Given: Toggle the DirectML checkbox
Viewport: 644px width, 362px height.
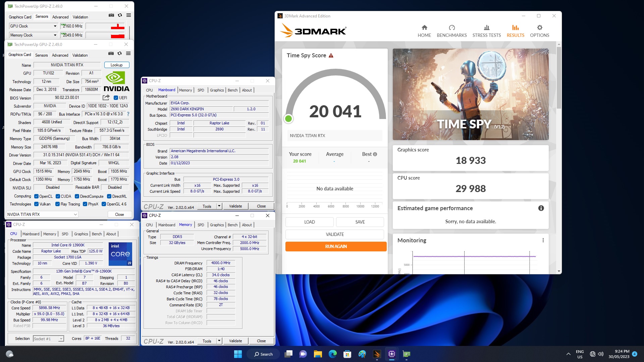Looking at the screenshot, I should (x=109, y=196).
